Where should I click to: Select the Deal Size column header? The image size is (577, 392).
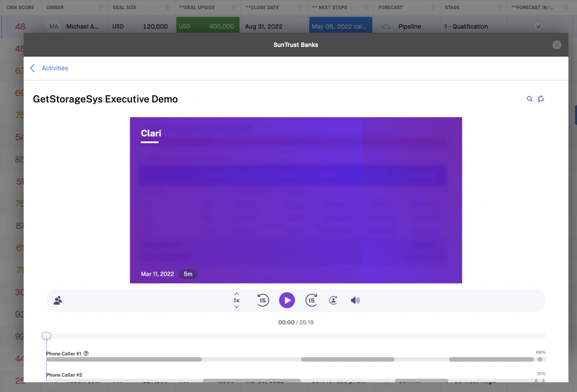click(x=125, y=7)
